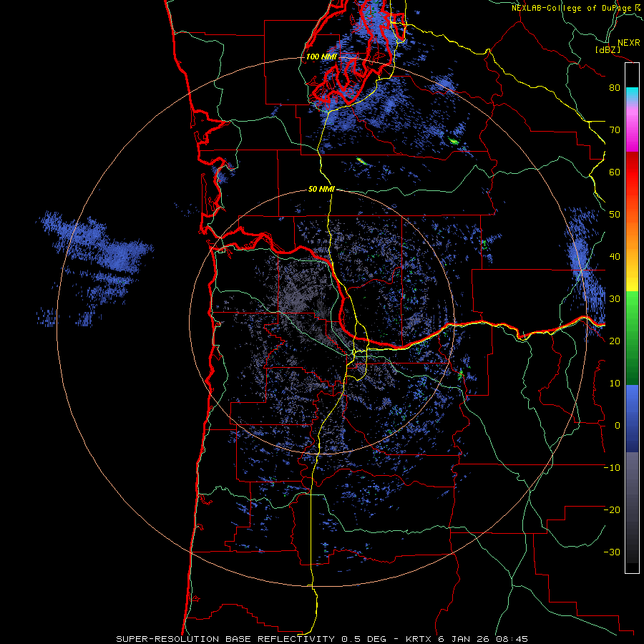Click the 70 value on the dBZ scale
This screenshot has height=644, width=644.
(615, 130)
